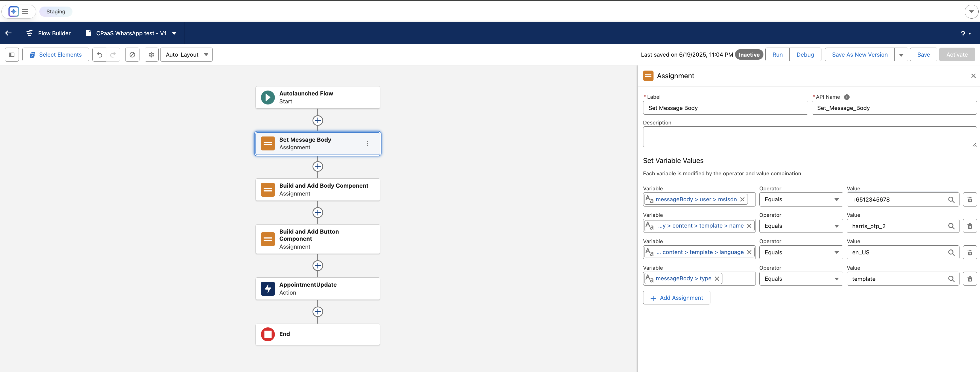Screen dimensions: 980x372
Task: Open Operator dropdown for en_US row
Action: pyautogui.click(x=801, y=252)
